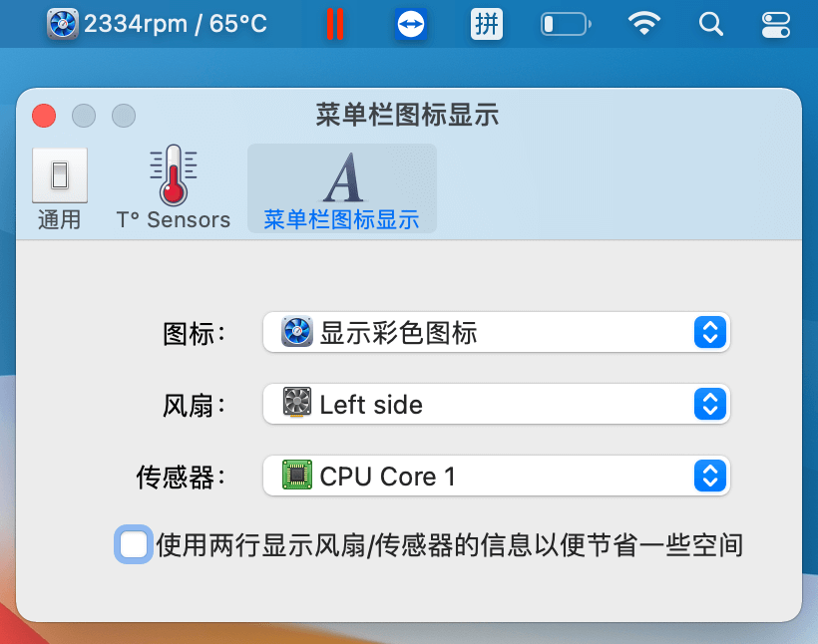Click the 2334rpm / 65°C status text

176,24
